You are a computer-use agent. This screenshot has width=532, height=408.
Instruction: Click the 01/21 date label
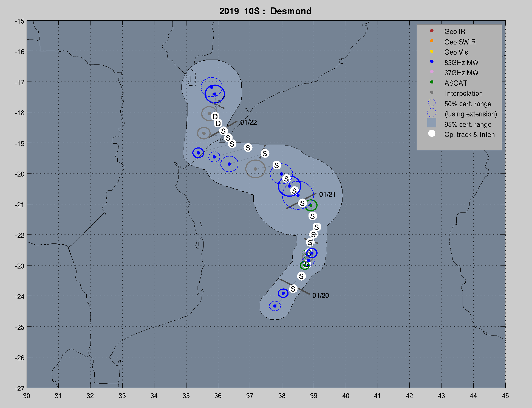pyautogui.click(x=327, y=195)
